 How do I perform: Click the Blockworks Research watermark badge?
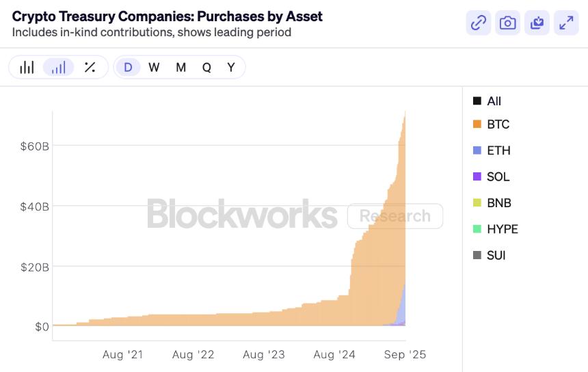click(395, 216)
